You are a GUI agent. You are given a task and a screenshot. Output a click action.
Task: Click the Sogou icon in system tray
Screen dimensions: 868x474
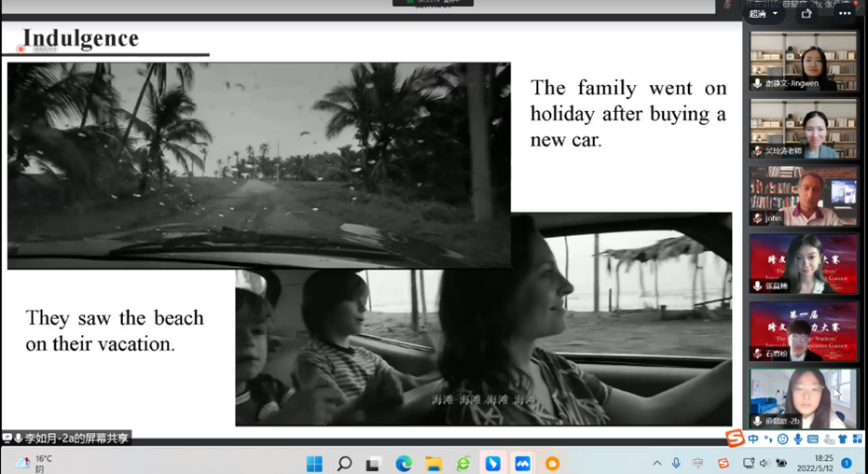click(x=723, y=463)
